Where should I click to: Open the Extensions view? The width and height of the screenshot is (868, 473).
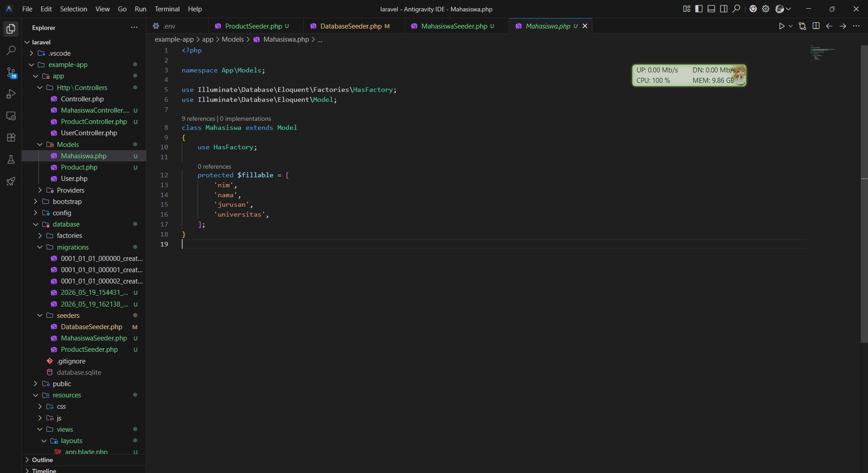pos(11,137)
